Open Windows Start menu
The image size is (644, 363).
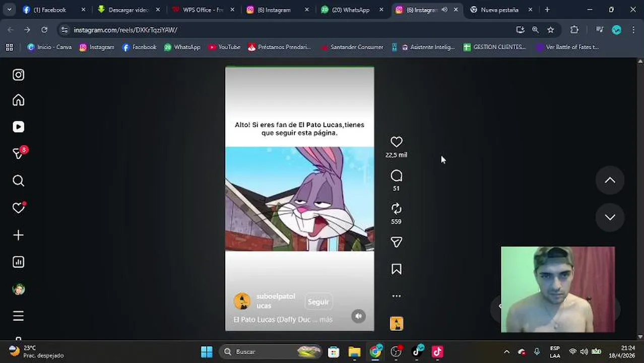tap(207, 351)
